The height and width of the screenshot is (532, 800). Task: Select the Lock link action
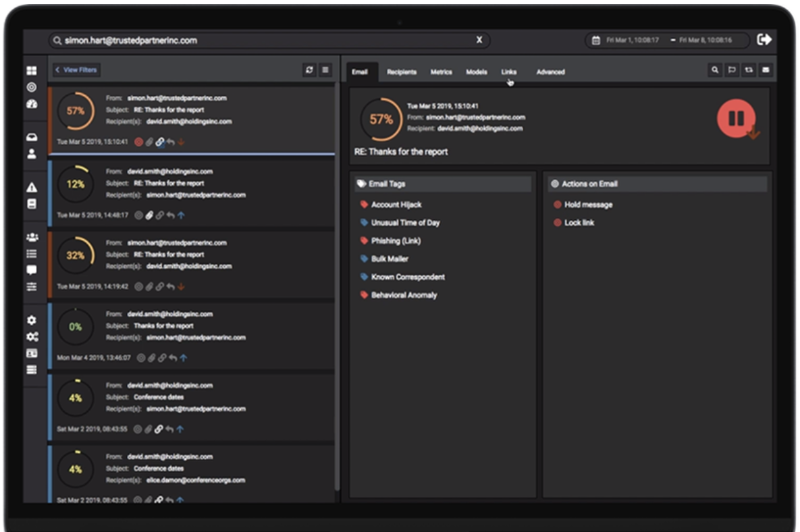coord(579,223)
